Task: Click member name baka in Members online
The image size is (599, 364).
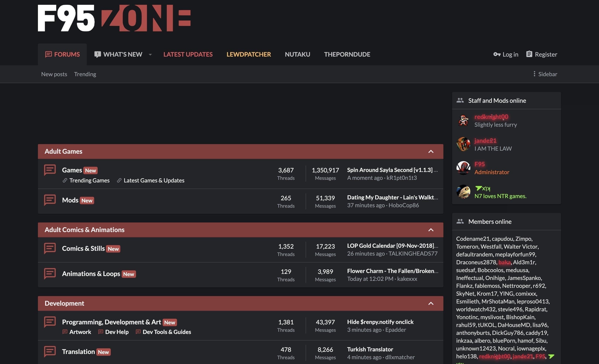Action: (x=504, y=262)
